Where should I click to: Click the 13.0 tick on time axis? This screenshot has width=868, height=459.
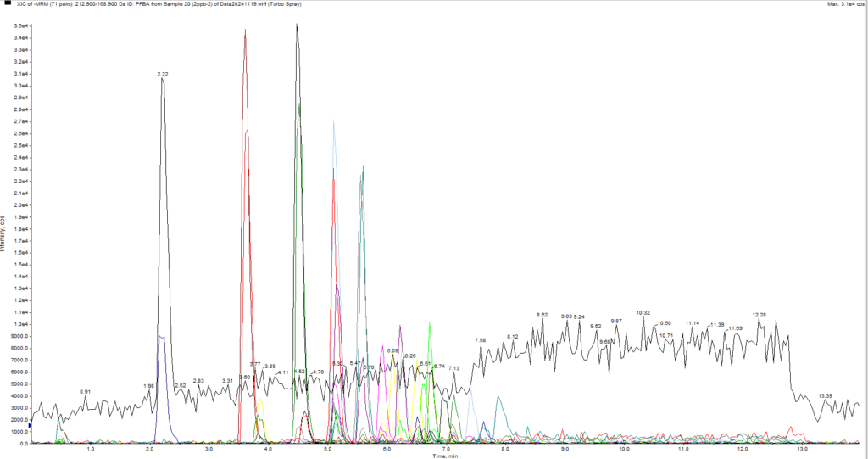point(801,449)
